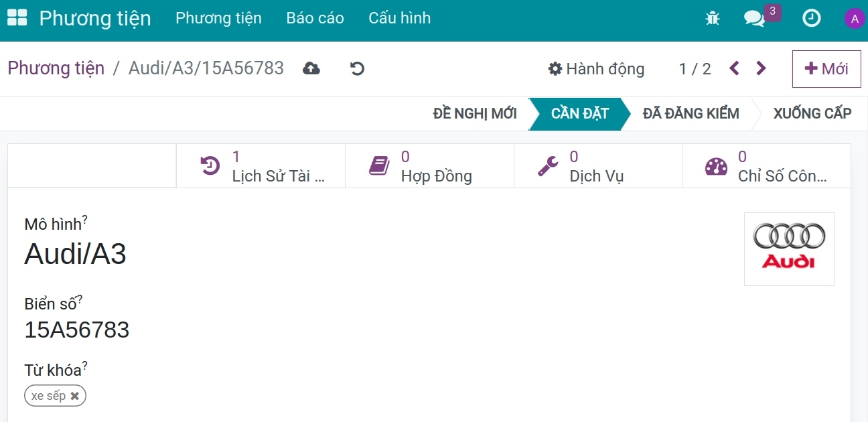Screen dimensions: 868x422
Task: Save record with the cloud upload icon
Action: click(311, 68)
